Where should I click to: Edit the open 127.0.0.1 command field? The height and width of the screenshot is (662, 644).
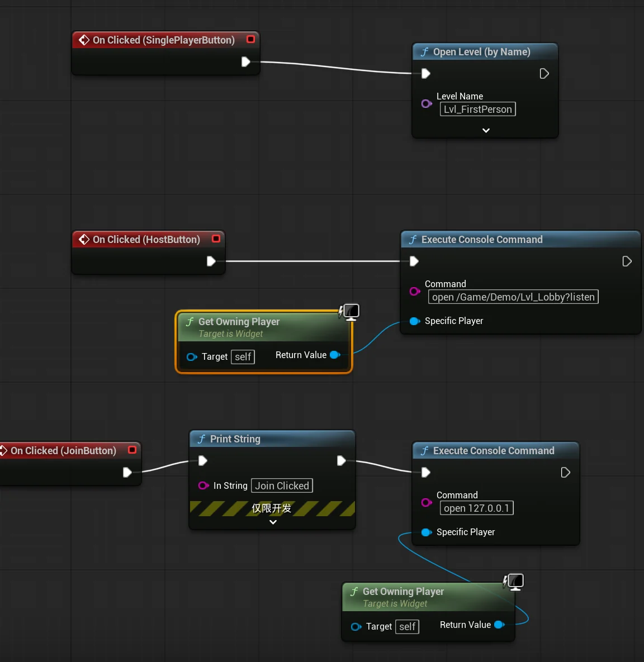point(477,508)
